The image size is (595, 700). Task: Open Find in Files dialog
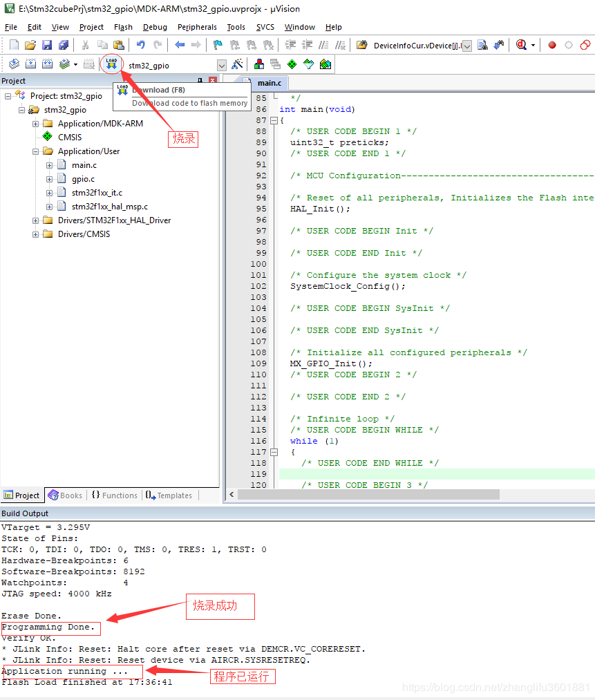coord(362,45)
